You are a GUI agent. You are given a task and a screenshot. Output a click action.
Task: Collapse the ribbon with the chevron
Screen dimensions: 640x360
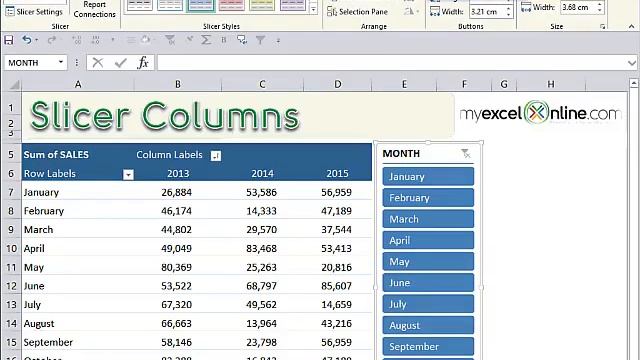631,26
